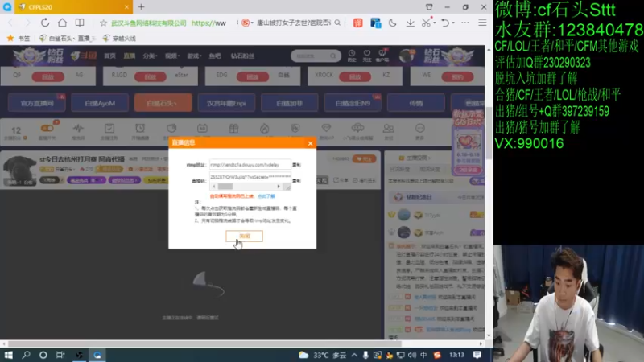Click 预约 reserve for the WE match

[457, 76]
